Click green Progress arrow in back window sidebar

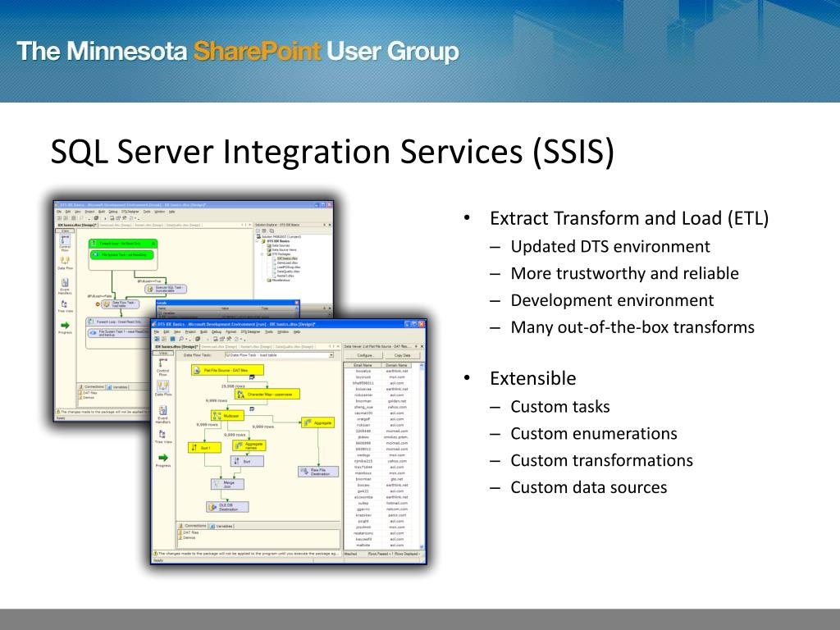pos(65,325)
